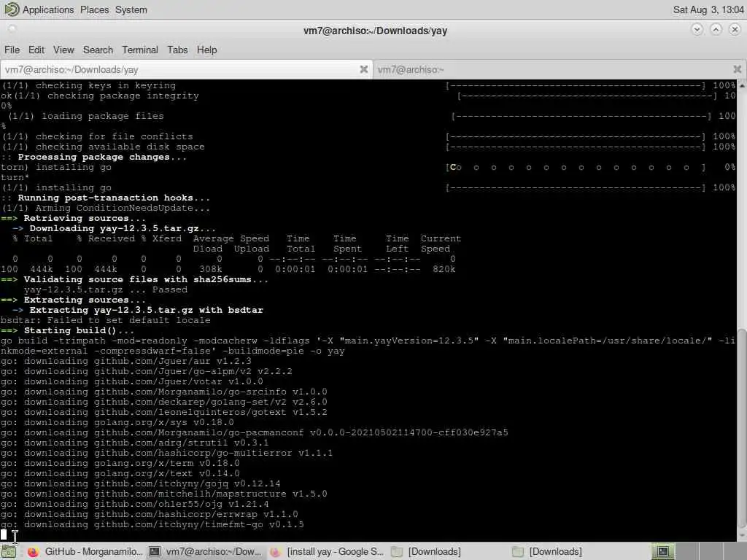This screenshot has width=747, height=560.
Task: Click 'yay-12.3.5.tar.gz ... Passed' line
Action: [105, 289]
